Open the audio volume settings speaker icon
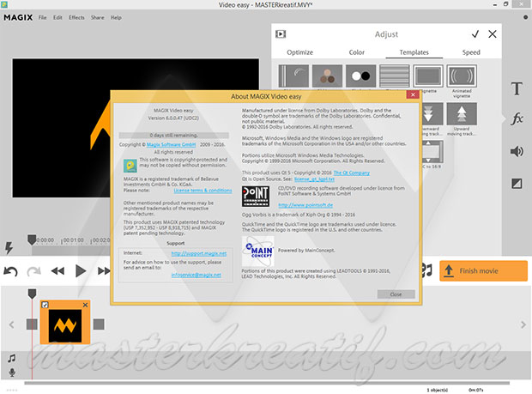 pyautogui.click(x=517, y=151)
